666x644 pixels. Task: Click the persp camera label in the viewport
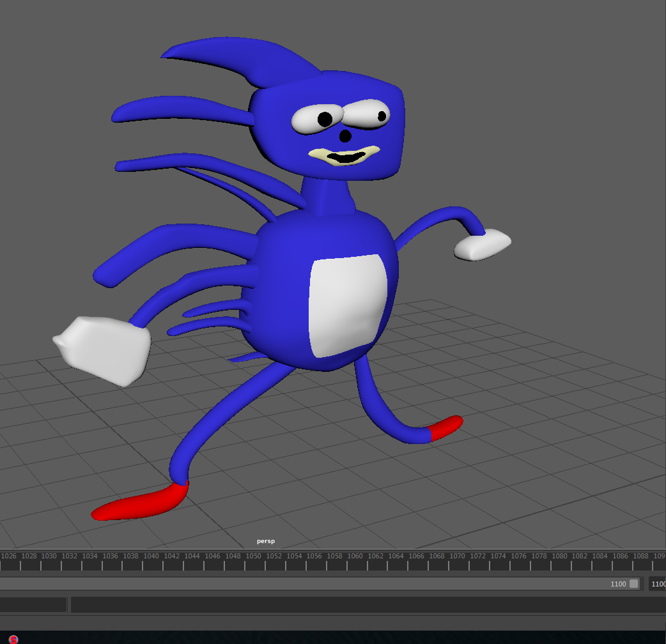(266, 541)
